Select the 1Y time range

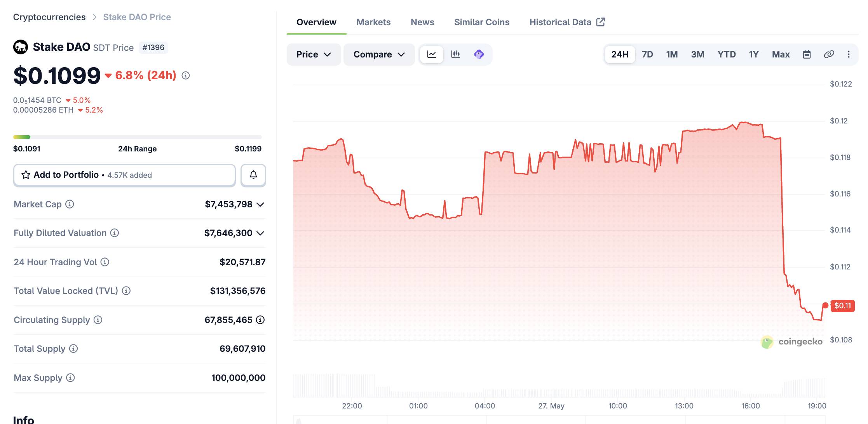click(754, 54)
